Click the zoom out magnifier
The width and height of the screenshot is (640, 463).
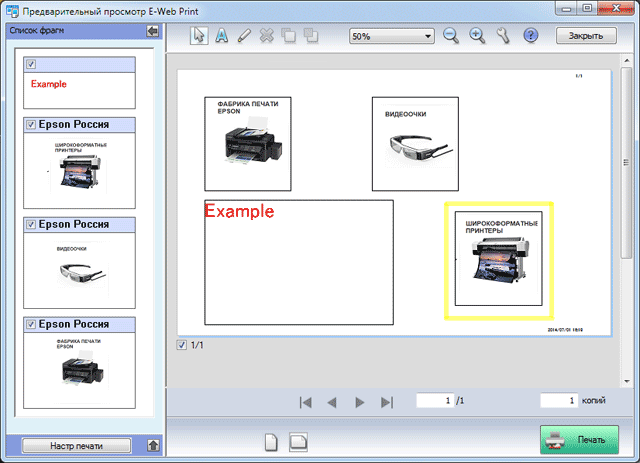[x=451, y=35]
